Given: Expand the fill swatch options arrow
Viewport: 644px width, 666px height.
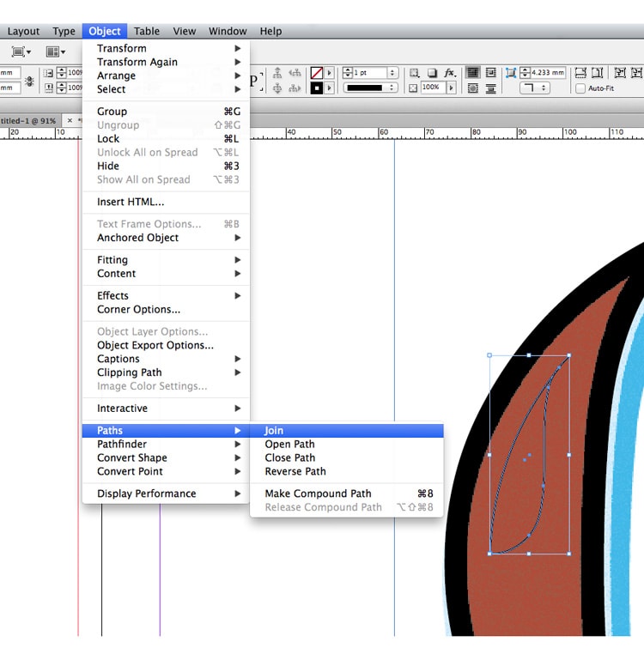Looking at the screenshot, I should 329,73.
